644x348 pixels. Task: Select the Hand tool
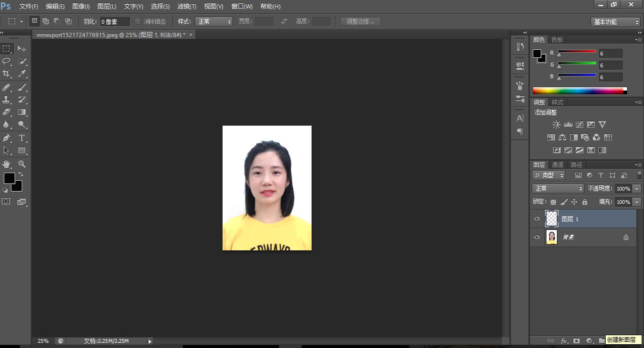point(7,164)
